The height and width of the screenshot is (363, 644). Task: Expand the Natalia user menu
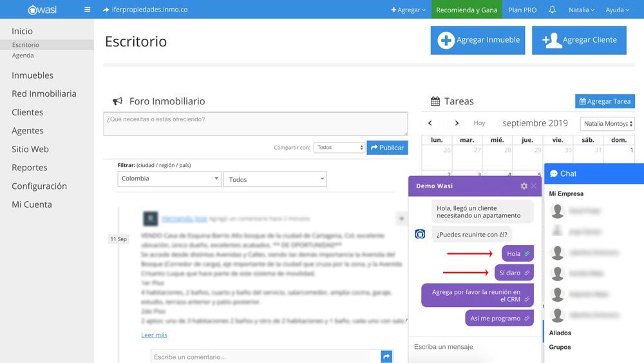[x=581, y=10]
